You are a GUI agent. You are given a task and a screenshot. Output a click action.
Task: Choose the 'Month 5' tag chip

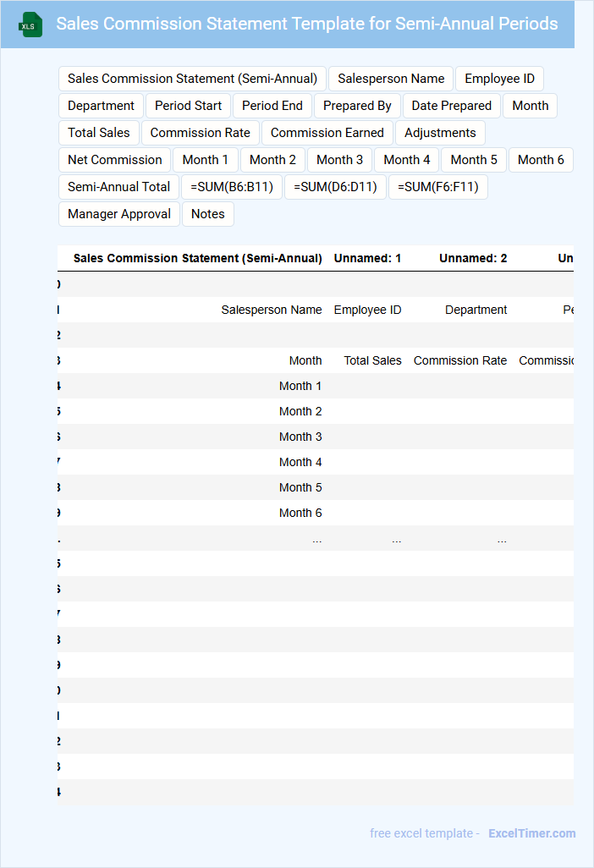pyautogui.click(x=473, y=160)
